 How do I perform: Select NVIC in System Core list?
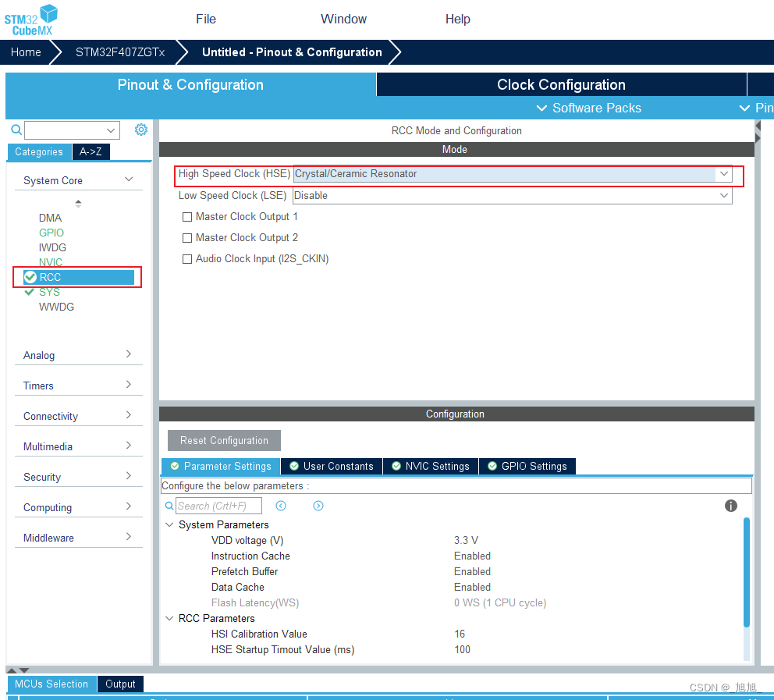click(x=51, y=262)
